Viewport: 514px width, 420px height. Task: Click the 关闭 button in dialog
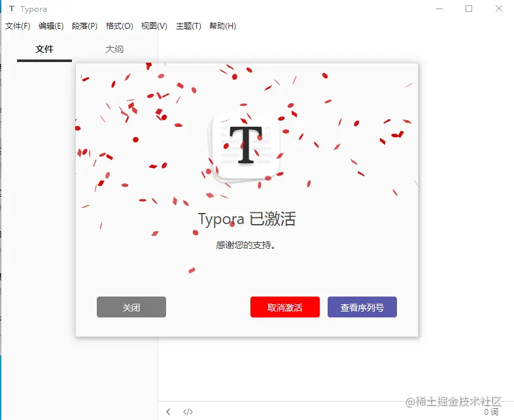[x=131, y=307]
